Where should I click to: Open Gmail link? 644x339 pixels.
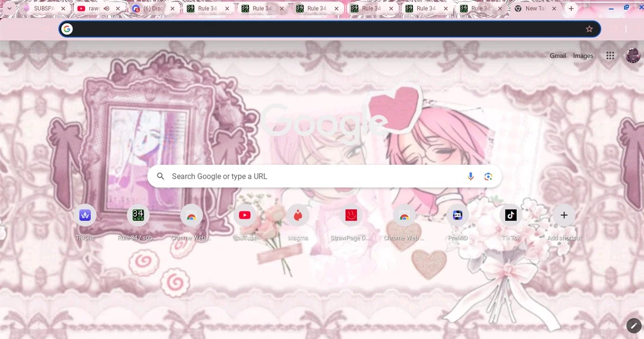(x=558, y=56)
